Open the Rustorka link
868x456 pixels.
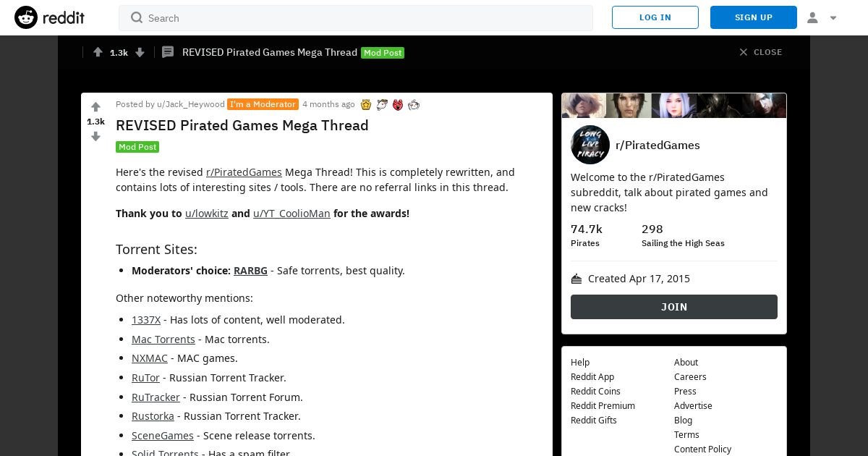tap(153, 416)
